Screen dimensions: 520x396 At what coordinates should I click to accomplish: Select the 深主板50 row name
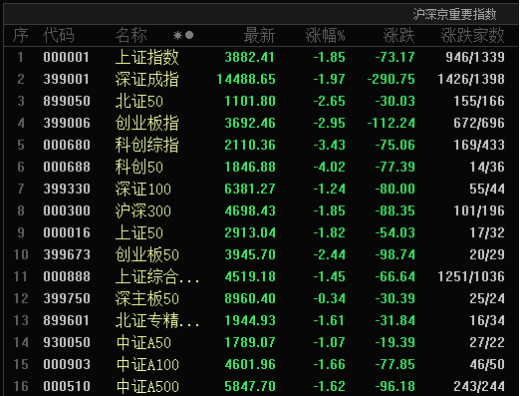coord(147,298)
